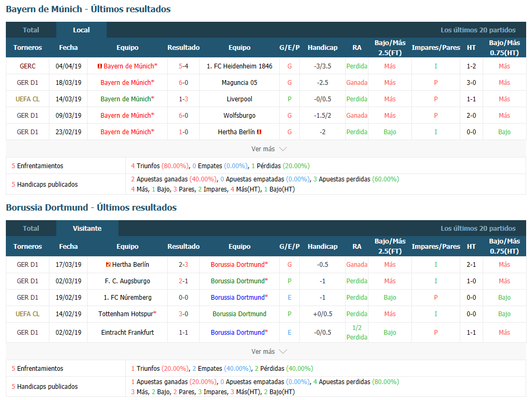Click the 3-0 Tottenham vs Dortmund result
Viewport: 532px width, 400px height.
click(x=184, y=314)
